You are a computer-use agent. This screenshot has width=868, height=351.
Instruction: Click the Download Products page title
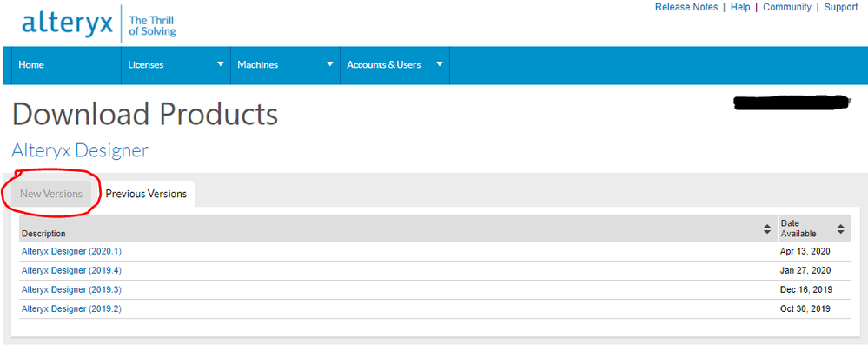[x=145, y=115]
